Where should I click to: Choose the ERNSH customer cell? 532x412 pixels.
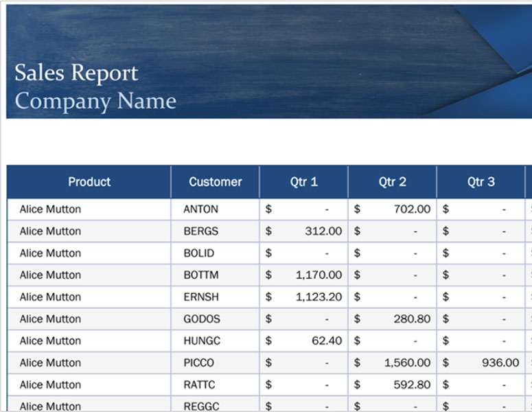click(200, 297)
